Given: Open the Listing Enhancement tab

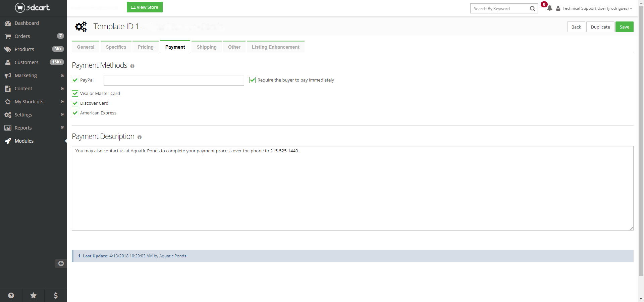Looking at the screenshot, I should 275,47.
